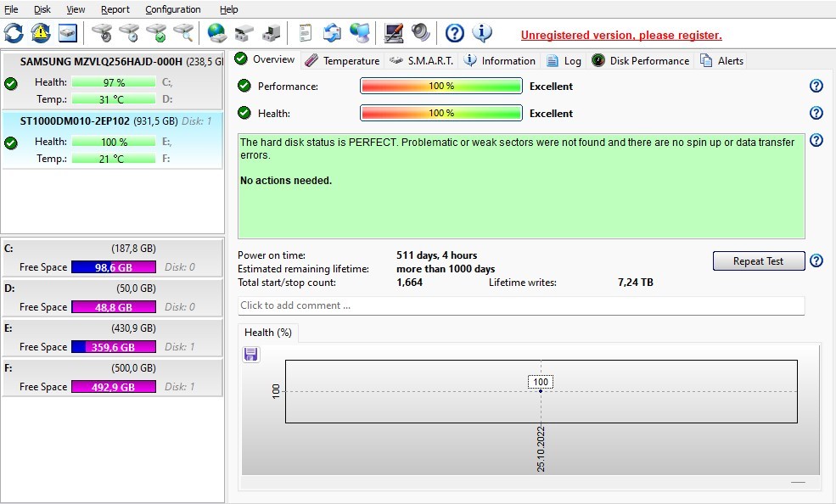Click the speaker sound icon
This screenshot has height=504, width=836.
[x=421, y=33]
